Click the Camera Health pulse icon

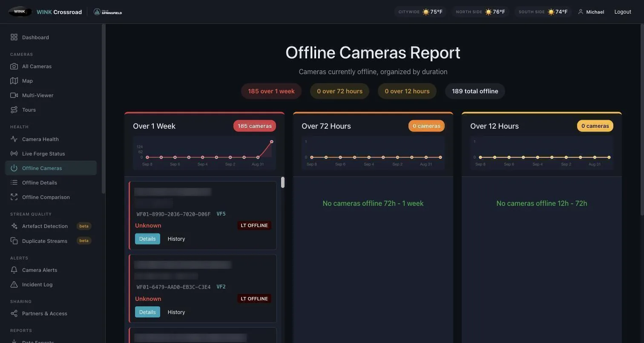14,139
